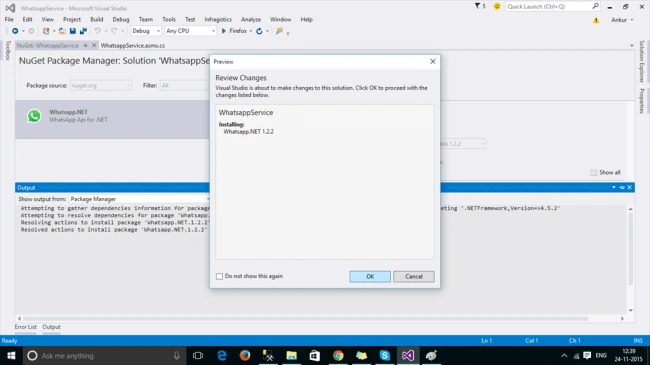This screenshot has height=365, width=650.
Task: Expand the Package source nuget.org dropdown
Action: click(101, 85)
